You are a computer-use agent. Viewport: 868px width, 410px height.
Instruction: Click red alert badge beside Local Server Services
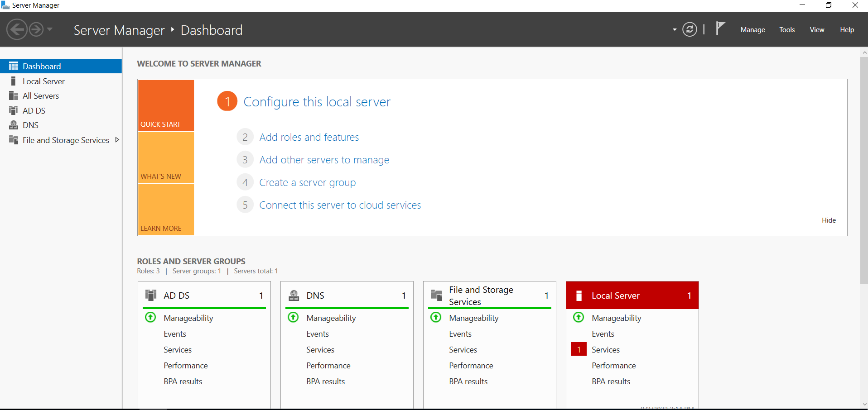click(579, 349)
